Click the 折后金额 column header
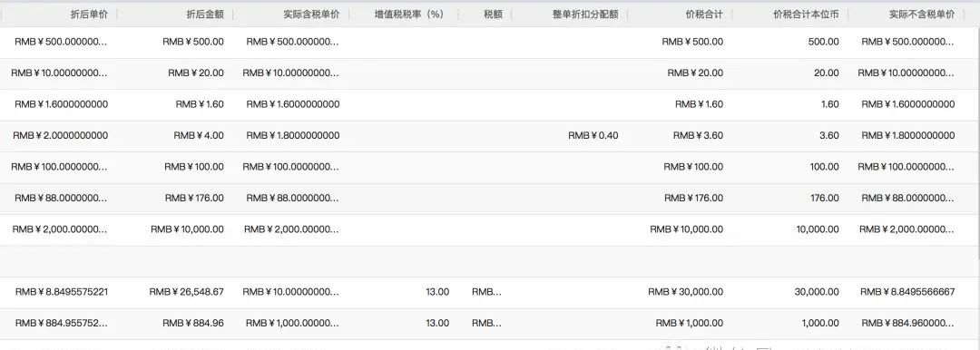 [205, 15]
